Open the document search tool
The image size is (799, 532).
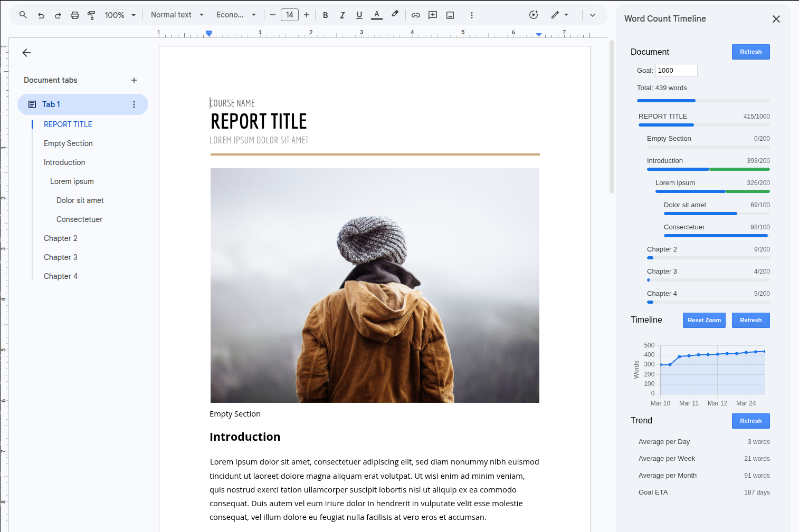point(23,15)
